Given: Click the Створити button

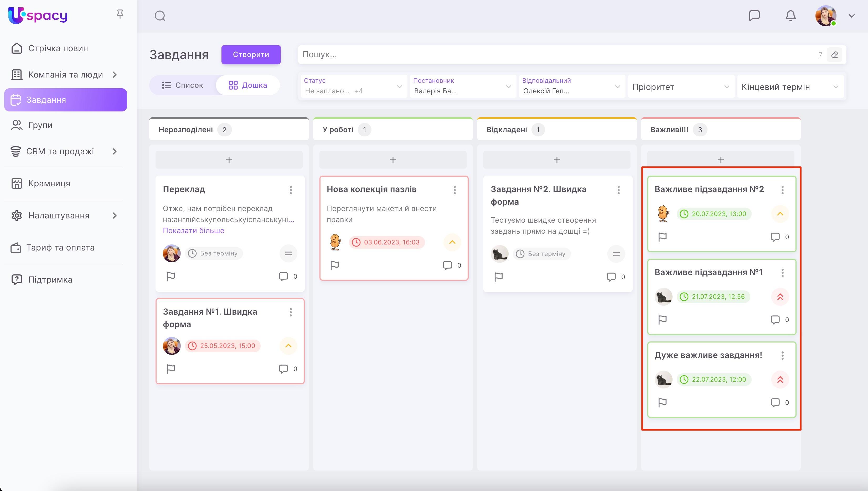Looking at the screenshot, I should [251, 55].
